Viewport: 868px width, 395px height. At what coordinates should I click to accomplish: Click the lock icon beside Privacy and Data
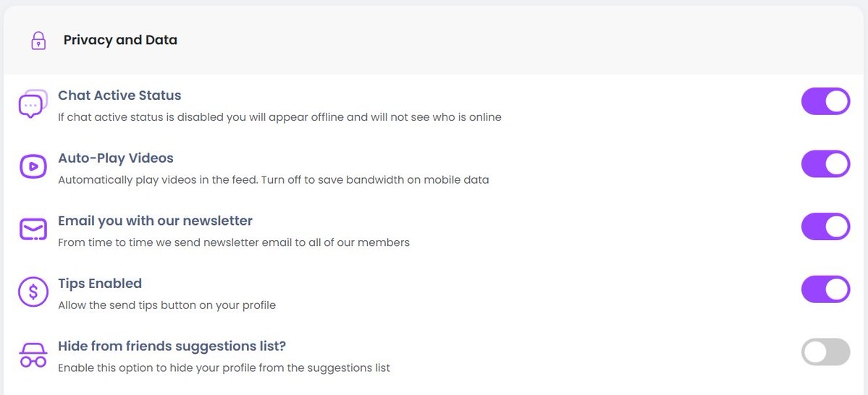[38, 41]
